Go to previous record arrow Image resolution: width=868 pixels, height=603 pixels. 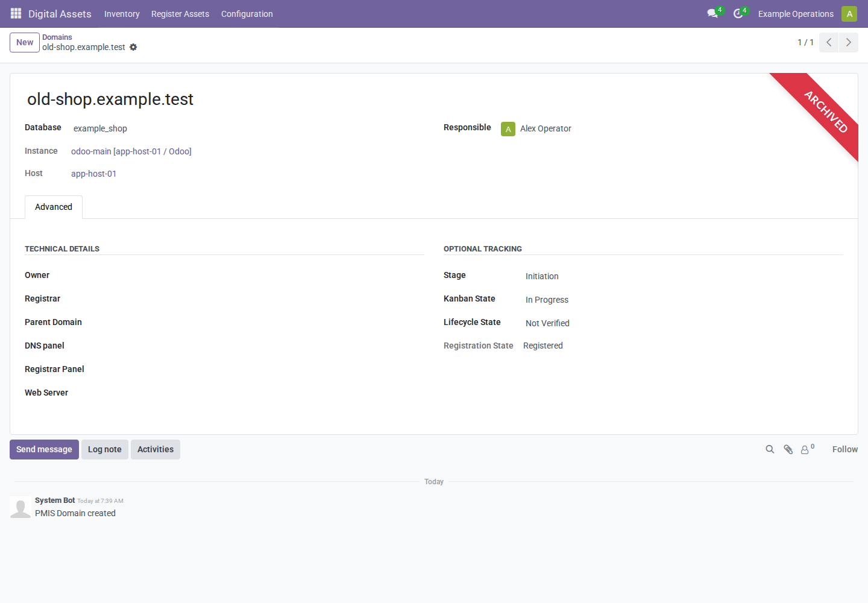tap(829, 42)
